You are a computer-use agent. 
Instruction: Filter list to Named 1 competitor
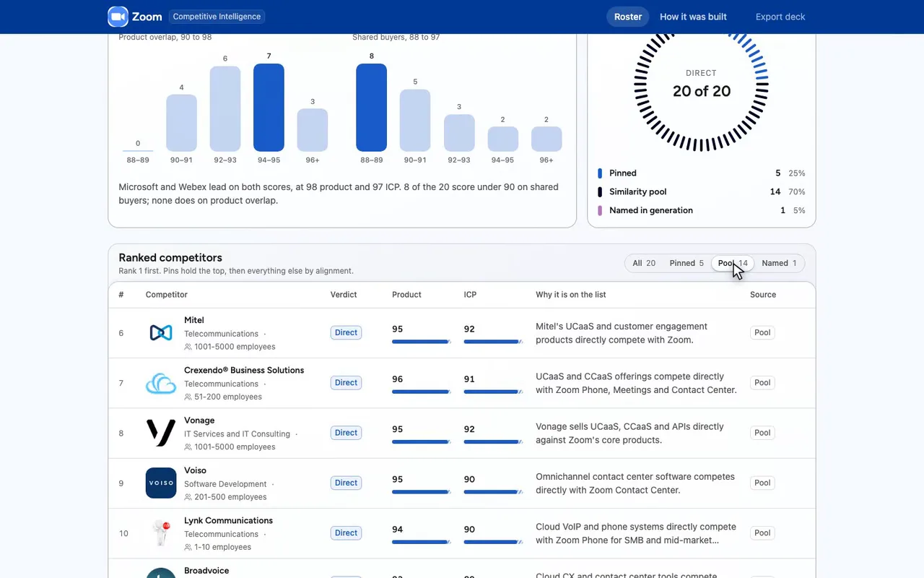[x=779, y=263]
